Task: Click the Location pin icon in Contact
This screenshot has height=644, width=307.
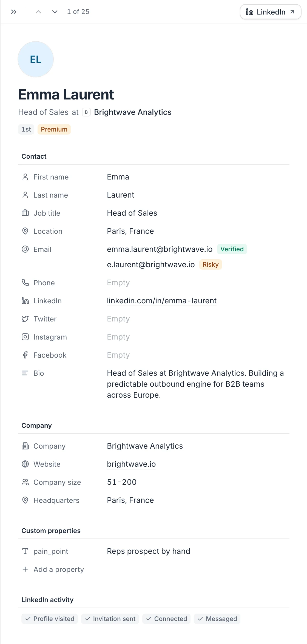Action: click(x=25, y=231)
